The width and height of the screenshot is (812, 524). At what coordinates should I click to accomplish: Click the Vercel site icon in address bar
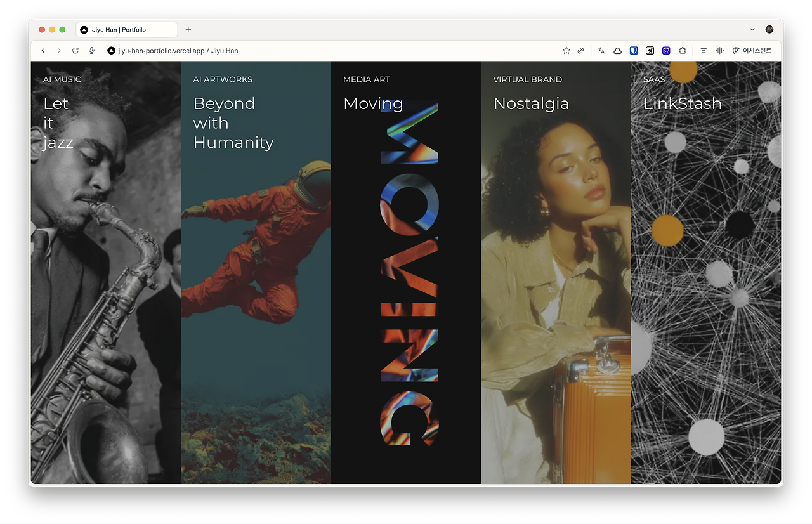[x=111, y=51]
